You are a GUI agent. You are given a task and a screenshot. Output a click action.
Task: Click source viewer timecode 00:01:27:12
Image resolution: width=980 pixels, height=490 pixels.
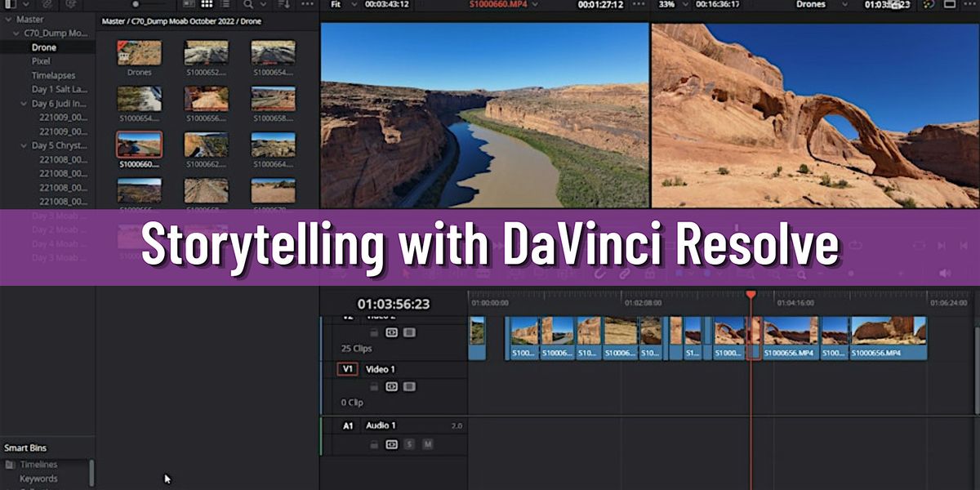pos(601,4)
